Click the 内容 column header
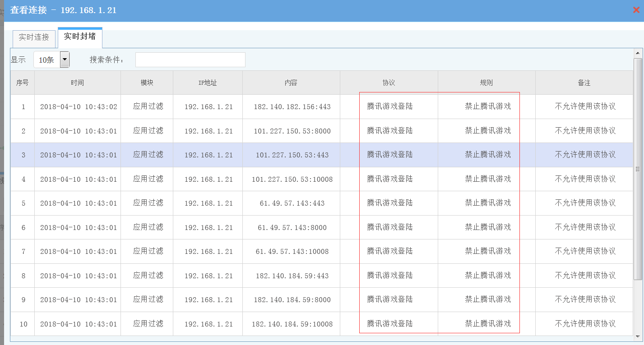Viewport: 644px width, 345px height. pyautogui.click(x=291, y=83)
